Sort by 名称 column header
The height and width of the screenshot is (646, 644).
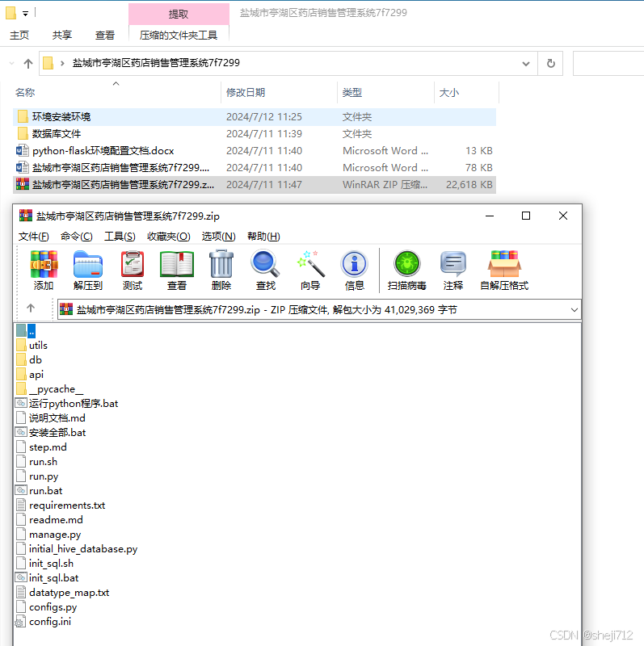pyautogui.click(x=117, y=93)
